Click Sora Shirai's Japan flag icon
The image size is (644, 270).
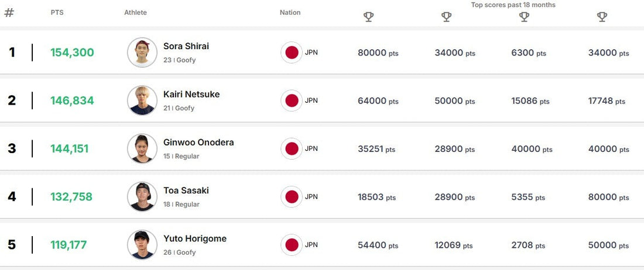tap(292, 53)
